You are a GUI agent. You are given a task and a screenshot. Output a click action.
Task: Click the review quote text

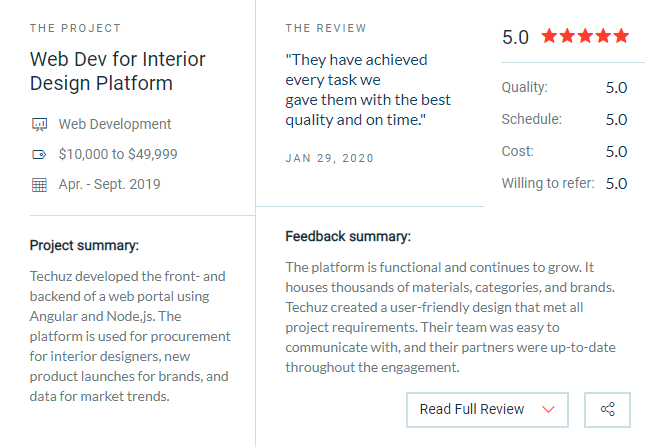coord(368,90)
